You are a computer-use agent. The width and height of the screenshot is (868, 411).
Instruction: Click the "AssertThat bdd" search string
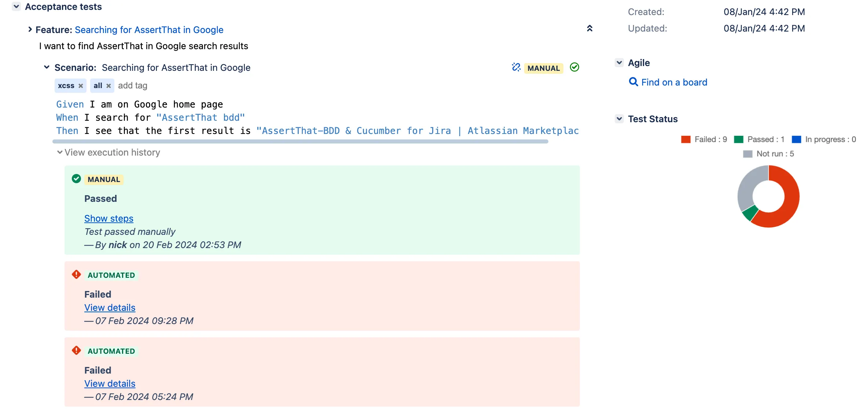[201, 117]
